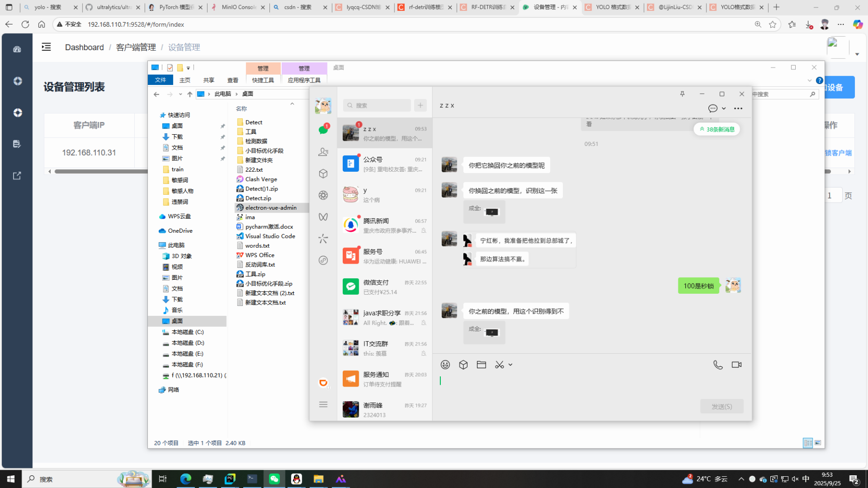Expand the 此电脑 tree node

coord(155,245)
